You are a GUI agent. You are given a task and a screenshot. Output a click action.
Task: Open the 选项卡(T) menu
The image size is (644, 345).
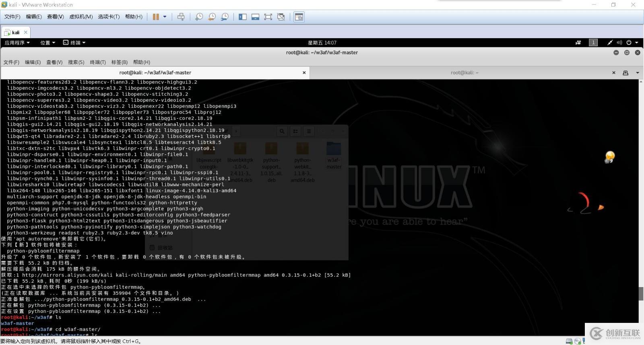(x=109, y=17)
